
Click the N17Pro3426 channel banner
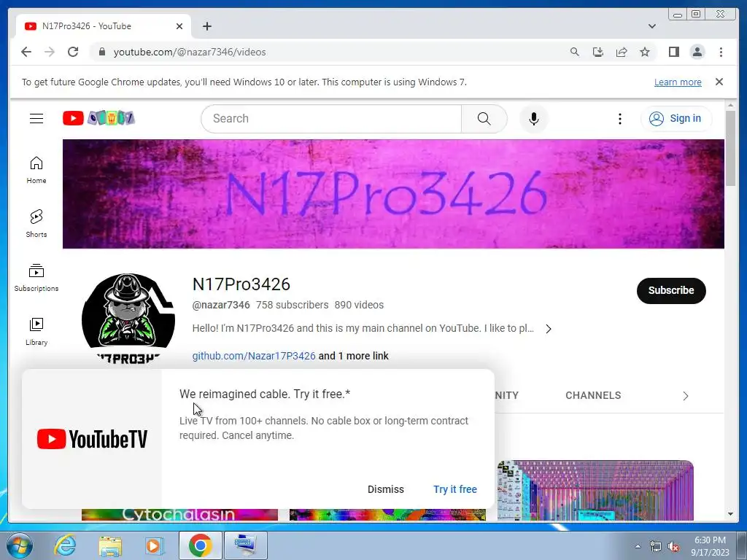(393, 194)
